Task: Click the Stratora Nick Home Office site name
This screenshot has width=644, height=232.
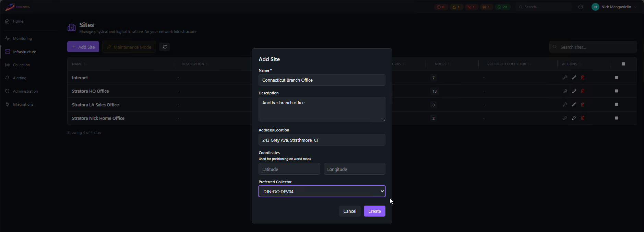Action: [98, 118]
